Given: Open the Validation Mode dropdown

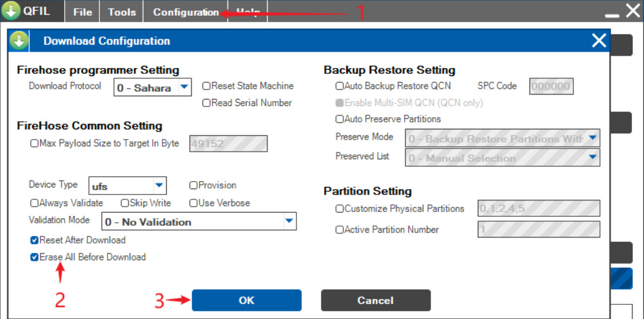Looking at the screenshot, I should tap(289, 221).
